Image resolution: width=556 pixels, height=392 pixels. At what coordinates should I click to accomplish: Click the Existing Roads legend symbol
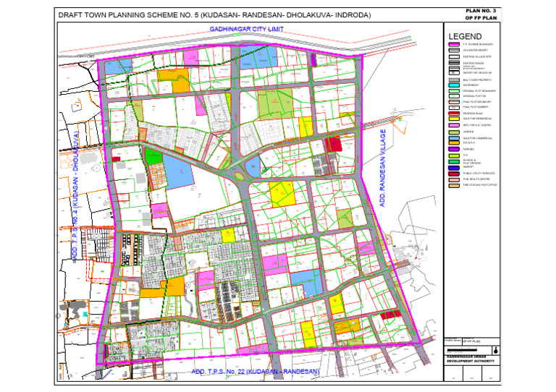click(x=454, y=63)
